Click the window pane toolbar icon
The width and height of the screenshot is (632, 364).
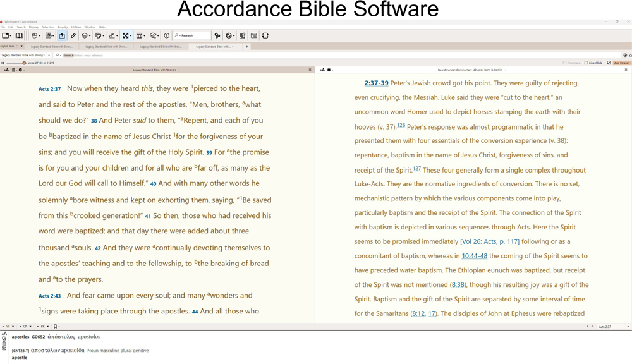click(254, 35)
